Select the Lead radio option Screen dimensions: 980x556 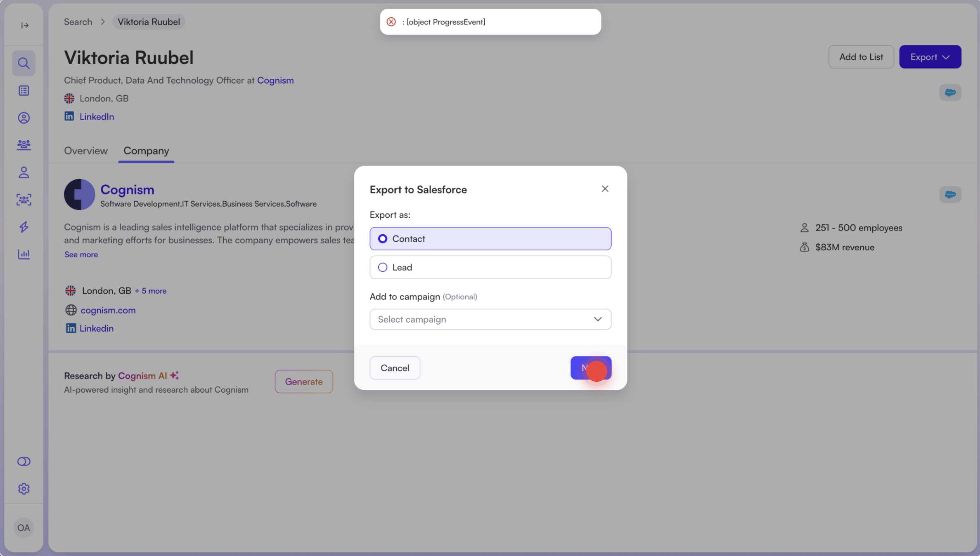coord(383,267)
